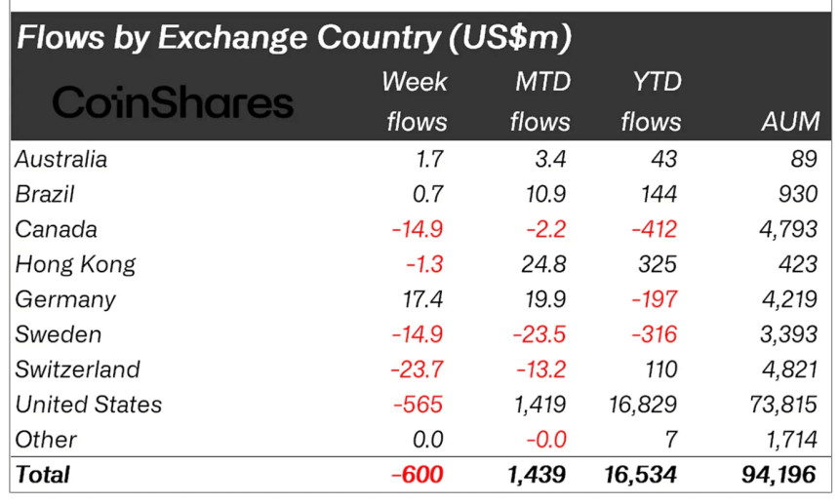Viewport: 839px width, 504px height.
Task: Click the Total AUM value 94,196
Action: tap(779, 475)
